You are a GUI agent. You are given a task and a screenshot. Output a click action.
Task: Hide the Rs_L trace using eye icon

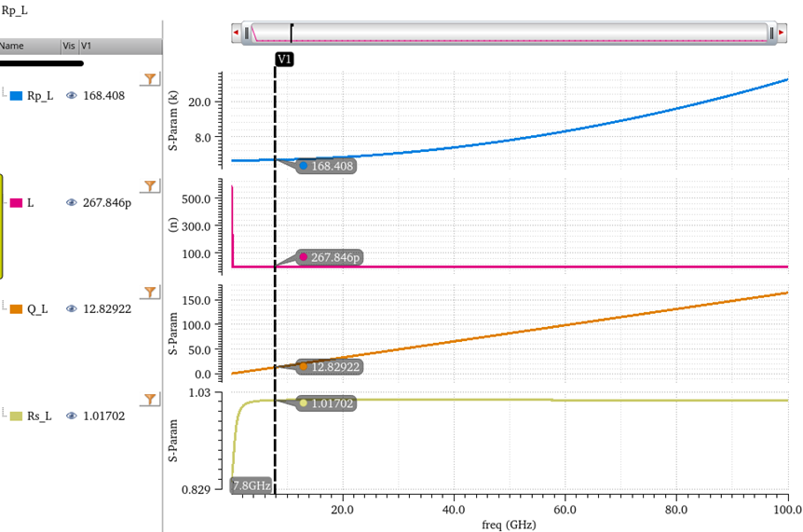(x=72, y=416)
